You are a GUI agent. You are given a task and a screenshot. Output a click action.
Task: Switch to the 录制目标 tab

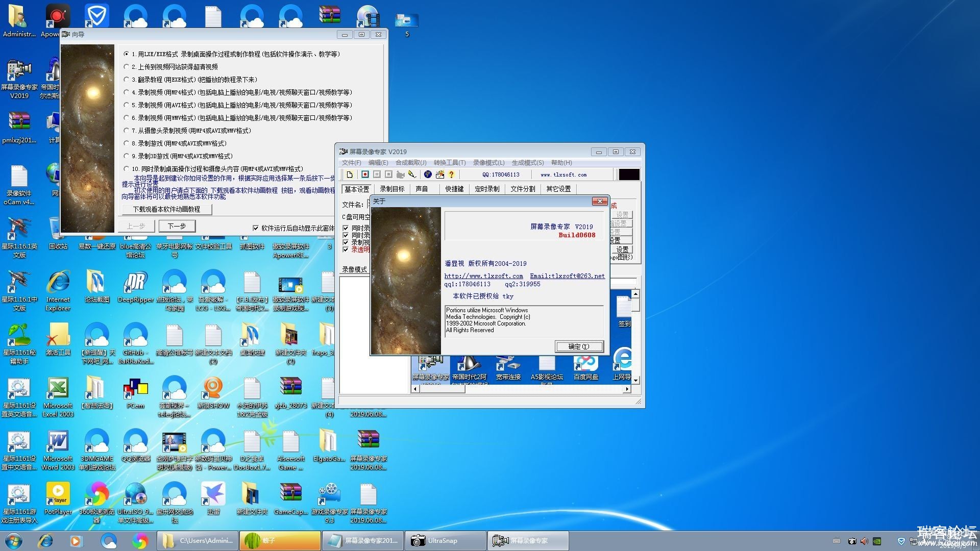click(392, 189)
